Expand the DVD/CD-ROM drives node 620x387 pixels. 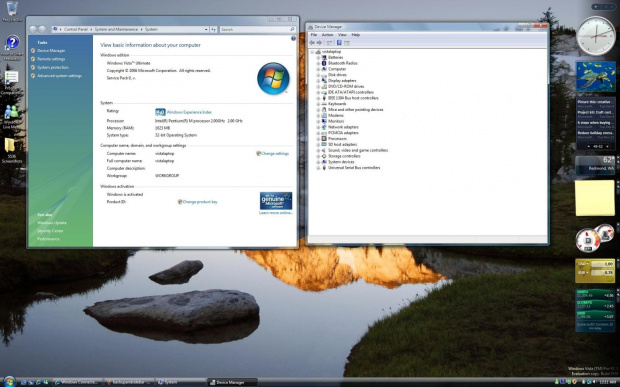[318, 86]
